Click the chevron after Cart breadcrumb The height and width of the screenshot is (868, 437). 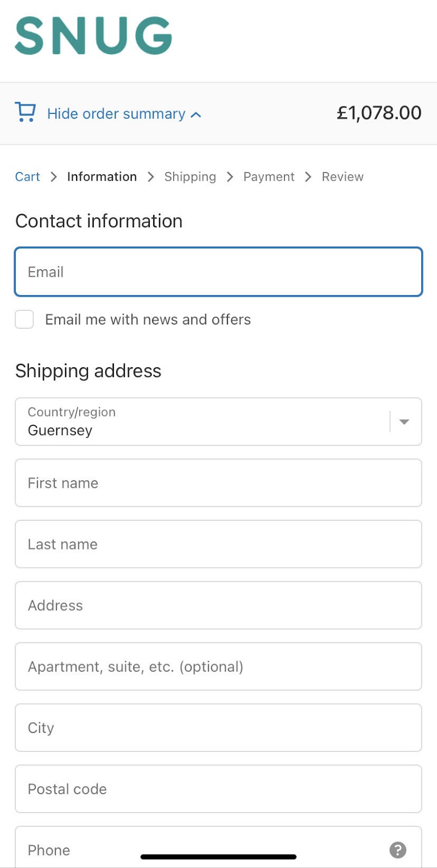pos(53,176)
